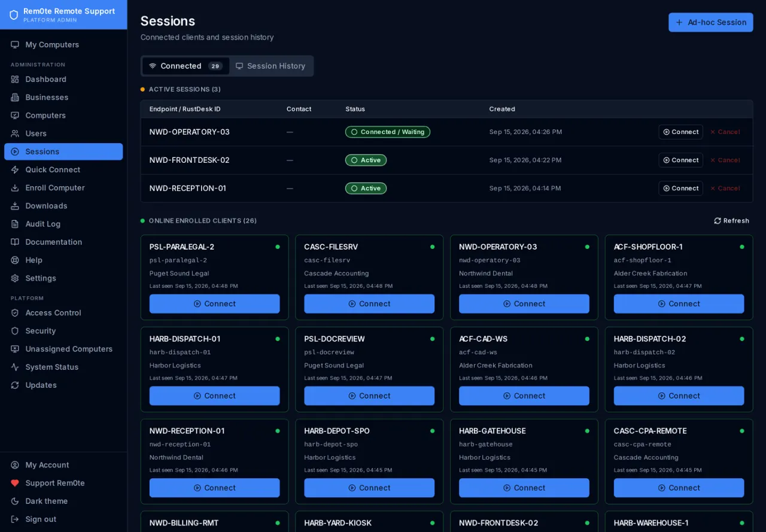This screenshot has height=532, width=766.
Task: Click the Documentation book icon
Action: click(15, 242)
